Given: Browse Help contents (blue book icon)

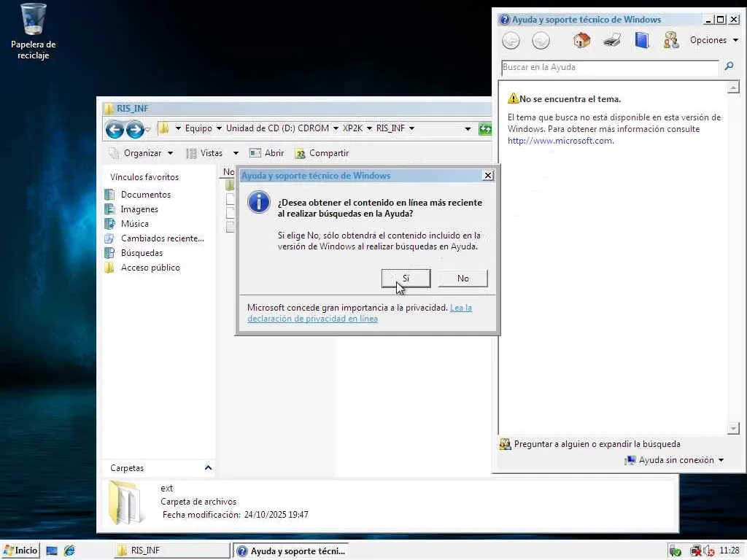Looking at the screenshot, I should (642, 41).
